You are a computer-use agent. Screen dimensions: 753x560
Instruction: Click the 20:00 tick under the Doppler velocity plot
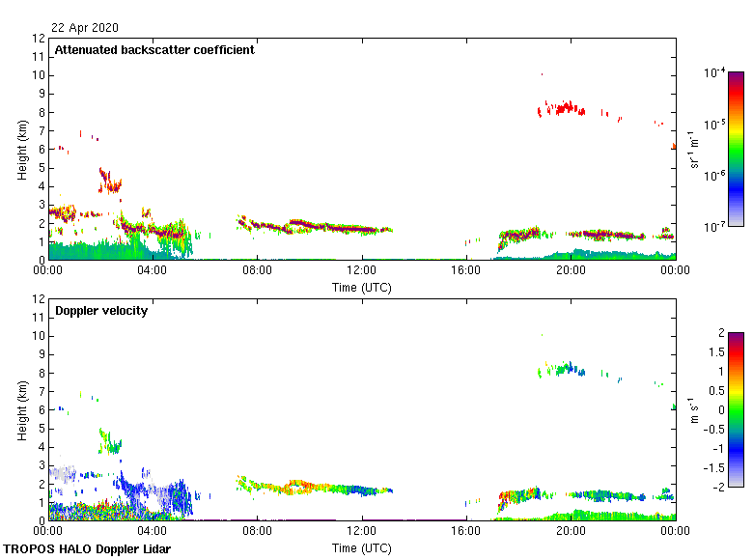coord(571,533)
